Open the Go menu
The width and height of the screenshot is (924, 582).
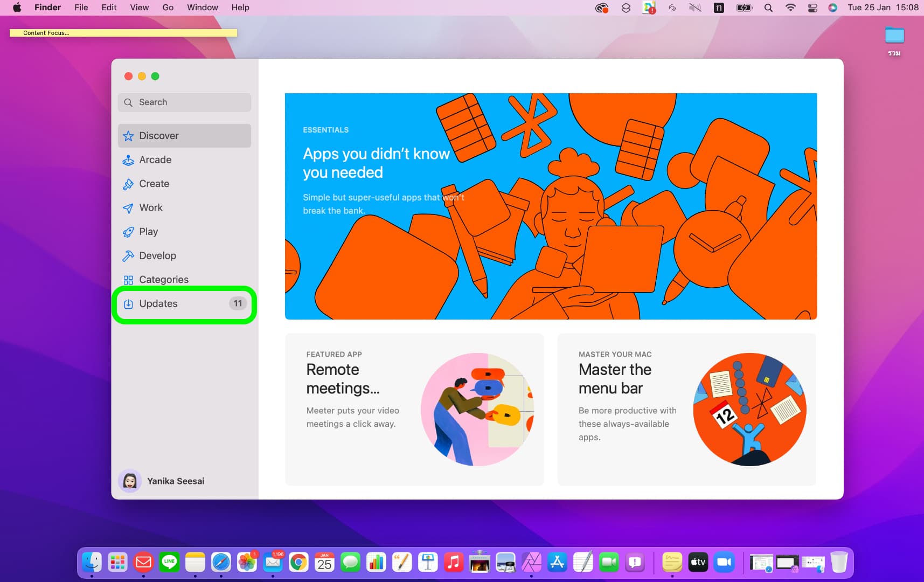click(168, 8)
